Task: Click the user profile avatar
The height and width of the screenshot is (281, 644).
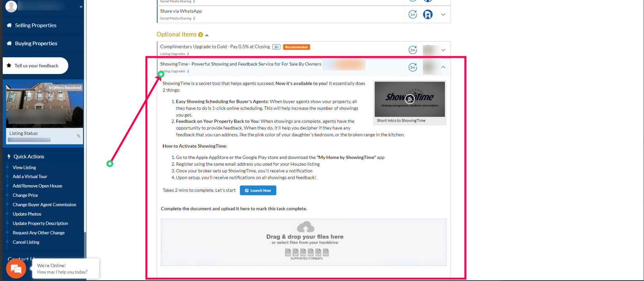Action: coord(11,6)
